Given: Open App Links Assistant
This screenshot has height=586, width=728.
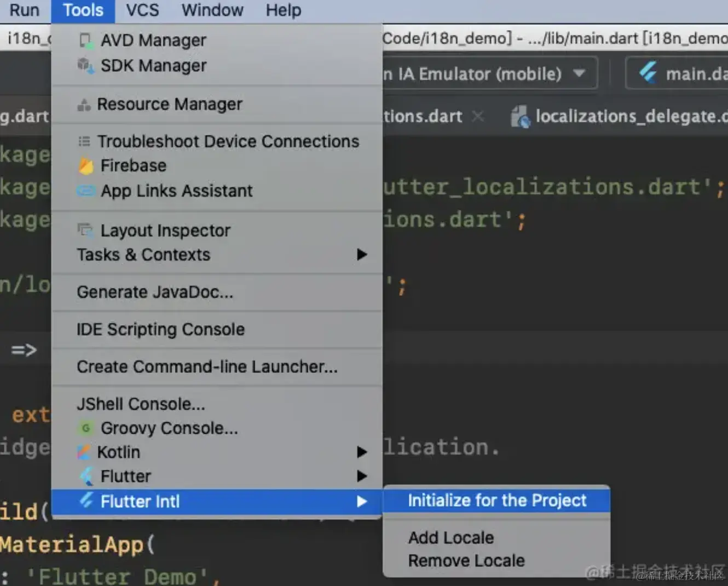Looking at the screenshot, I should tap(217, 191).
